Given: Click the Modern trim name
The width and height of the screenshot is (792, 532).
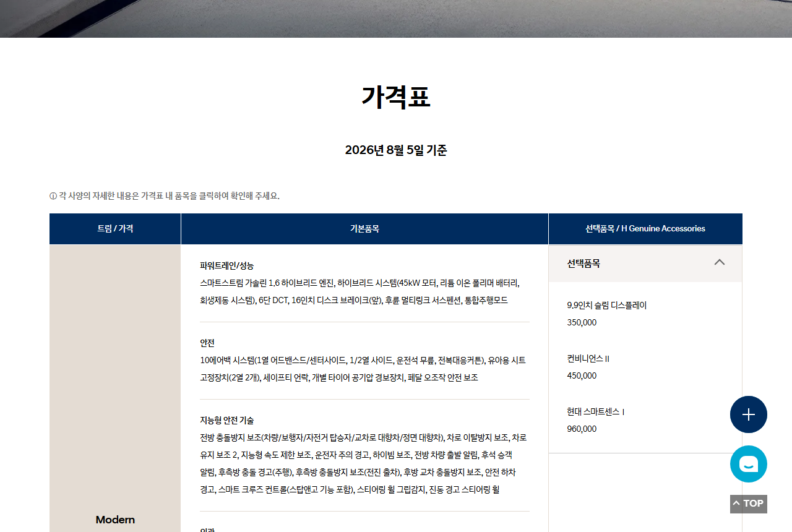Looking at the screenshot, I should tap(115, 520).
